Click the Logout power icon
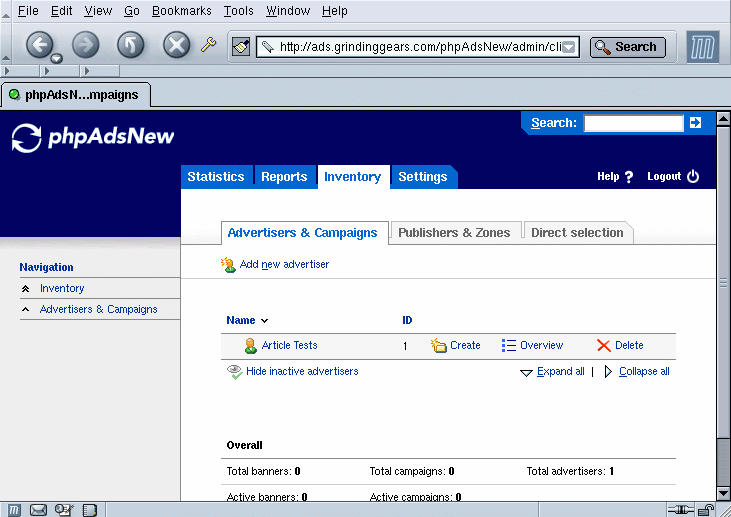 (693, 176)
